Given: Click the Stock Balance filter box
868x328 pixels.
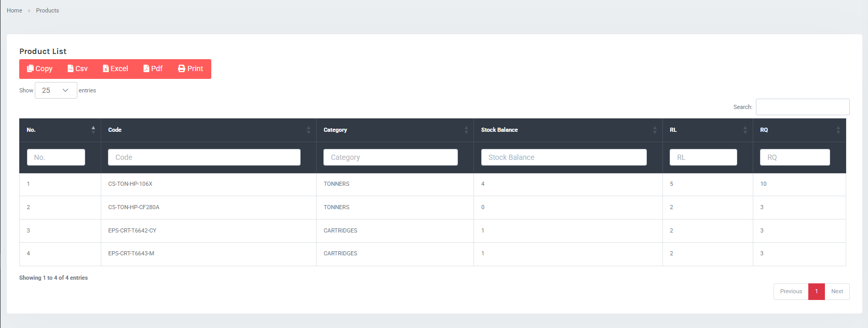Looking at the screenshot, I should pyautogui.click(x=564, y=157).
